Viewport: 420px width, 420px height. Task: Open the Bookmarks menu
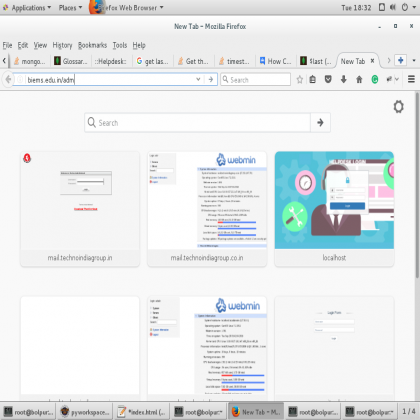(92, 45)
